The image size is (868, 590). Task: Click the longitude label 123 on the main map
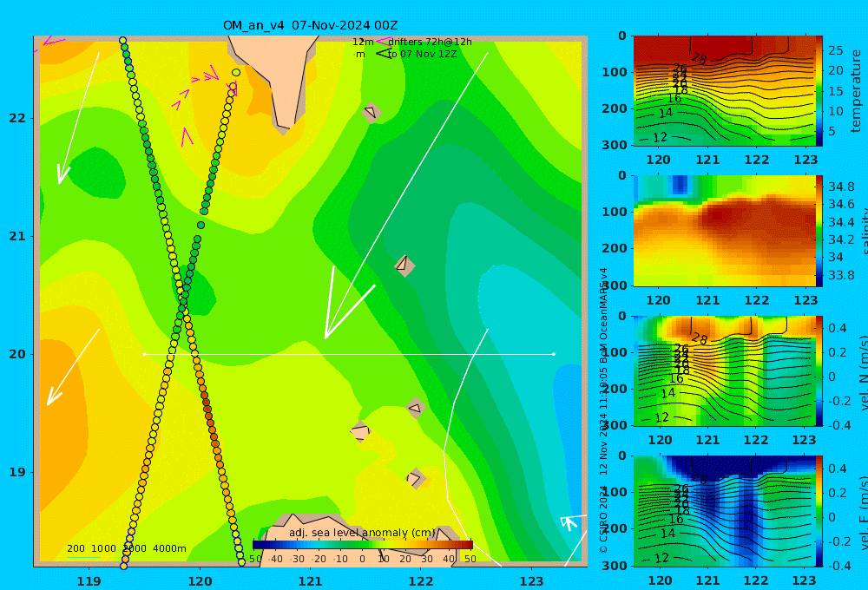531,581
